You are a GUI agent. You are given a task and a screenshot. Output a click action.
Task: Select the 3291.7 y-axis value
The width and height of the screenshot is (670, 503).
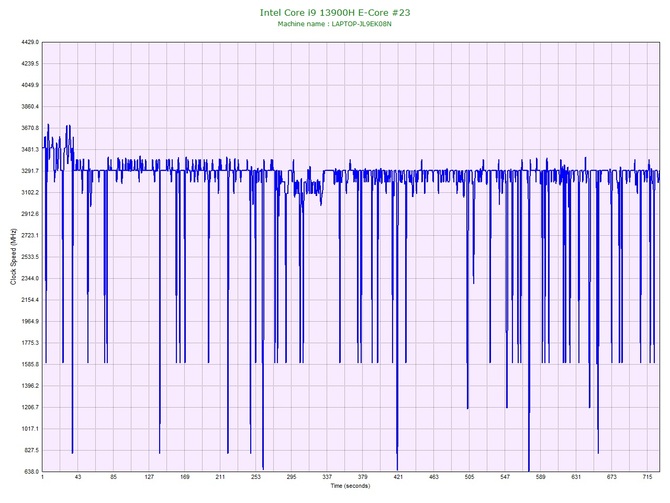[30, 171]
